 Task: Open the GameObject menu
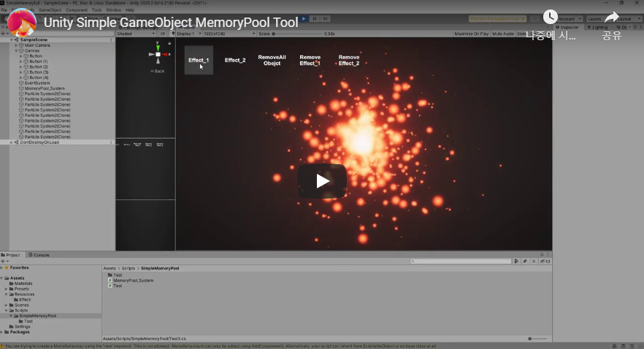(x=50, y=9)
